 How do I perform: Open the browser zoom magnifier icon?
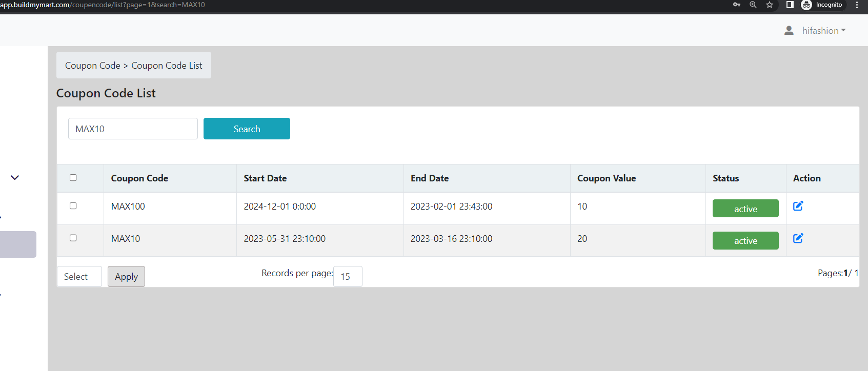753,5
